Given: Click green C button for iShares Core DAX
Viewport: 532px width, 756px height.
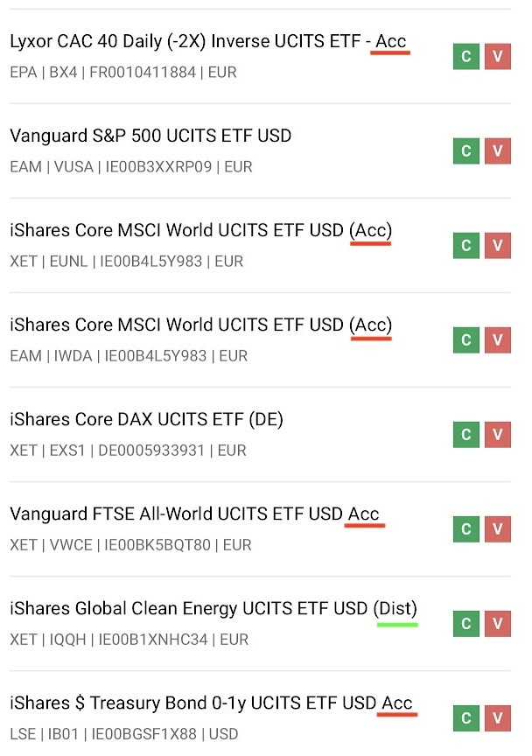Looking at the screenshot, I should click(x=465, y=434).
